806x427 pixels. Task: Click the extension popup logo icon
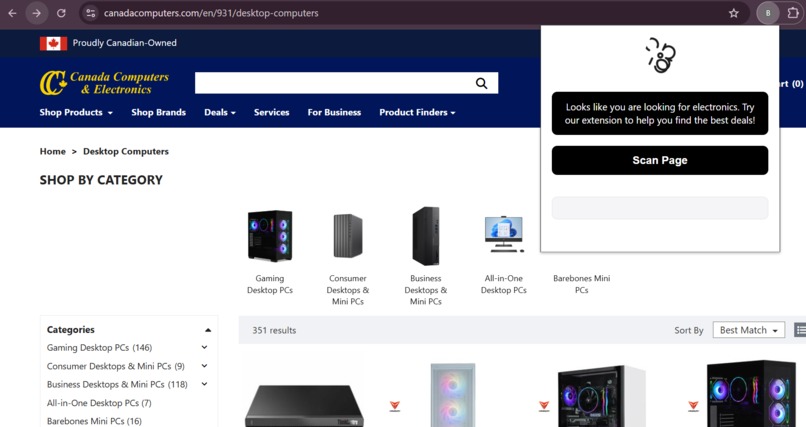pyautogui.click(x=661, y=55)
